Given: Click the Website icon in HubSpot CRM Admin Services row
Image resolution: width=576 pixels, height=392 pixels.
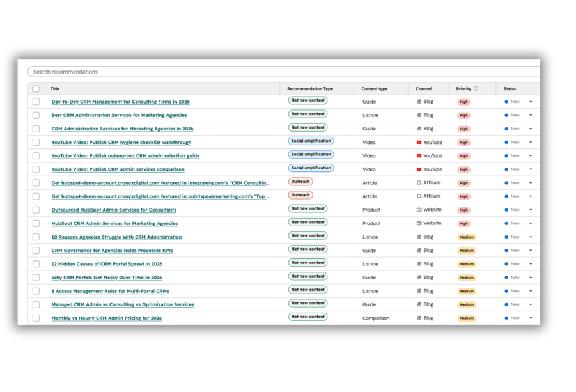Looking at the screenshot, I should 419,223.
